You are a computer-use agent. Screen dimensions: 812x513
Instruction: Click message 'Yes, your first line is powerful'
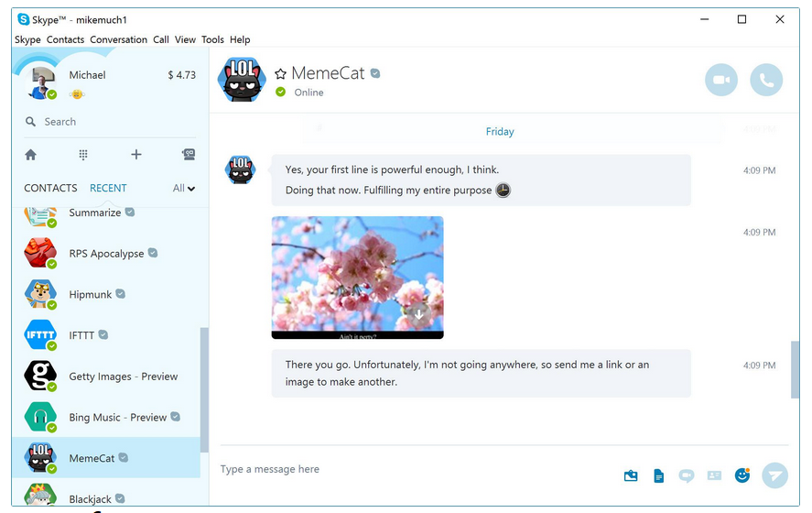tap(482, 180)
